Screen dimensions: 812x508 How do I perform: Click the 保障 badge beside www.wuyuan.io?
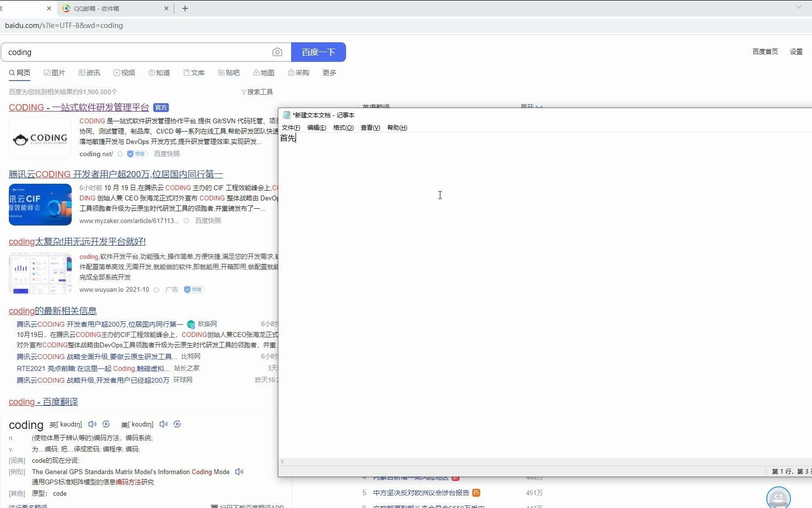coord(193,289)
